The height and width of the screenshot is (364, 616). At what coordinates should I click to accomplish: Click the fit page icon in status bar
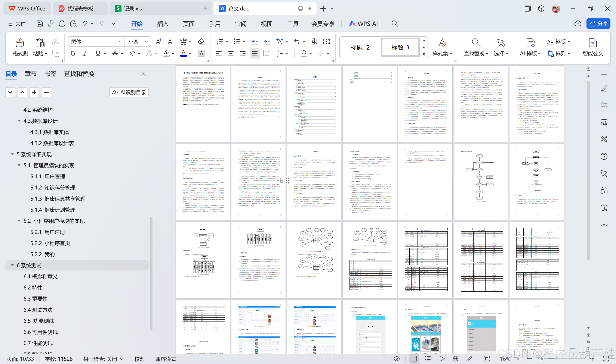487,359
